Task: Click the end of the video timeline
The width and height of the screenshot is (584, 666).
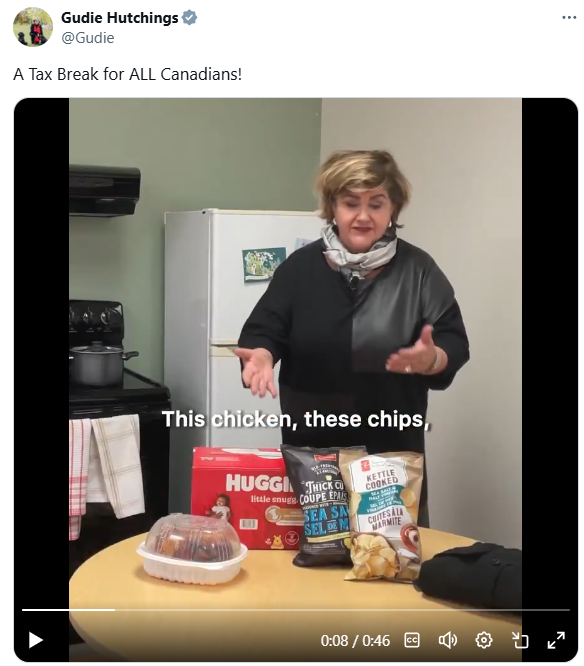Action: coord(568,610)
